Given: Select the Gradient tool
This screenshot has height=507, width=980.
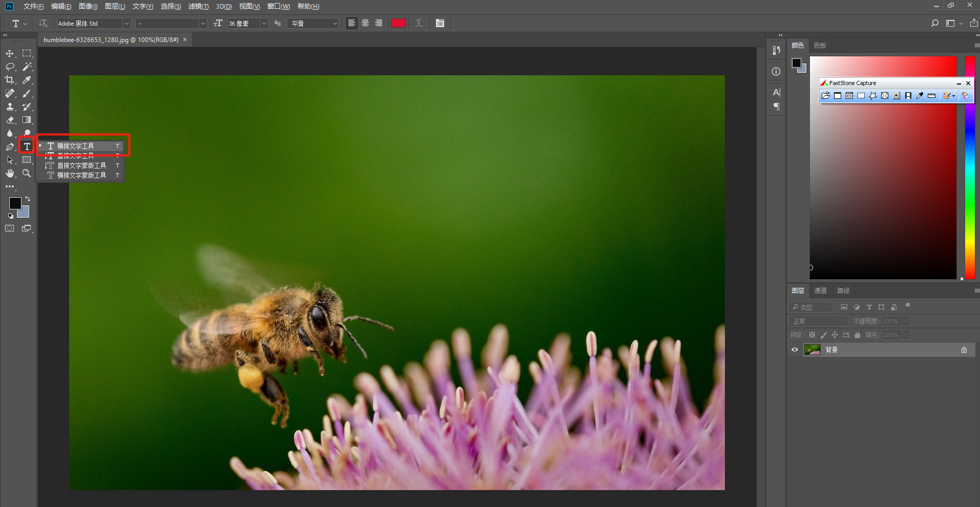Looking at the screenshot, I should click(x=27, y=120).
